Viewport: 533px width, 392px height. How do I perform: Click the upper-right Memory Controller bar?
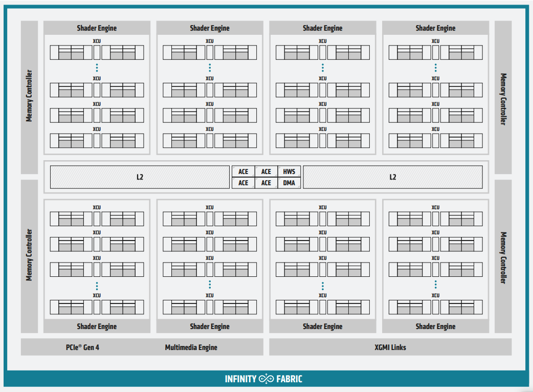click(x=503, y=98)
